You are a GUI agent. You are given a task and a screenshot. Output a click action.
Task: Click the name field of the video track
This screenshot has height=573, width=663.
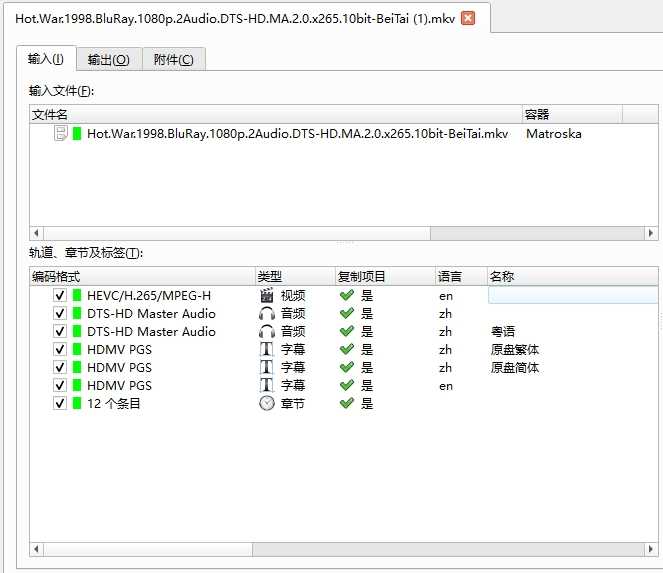tap(572, 296)
